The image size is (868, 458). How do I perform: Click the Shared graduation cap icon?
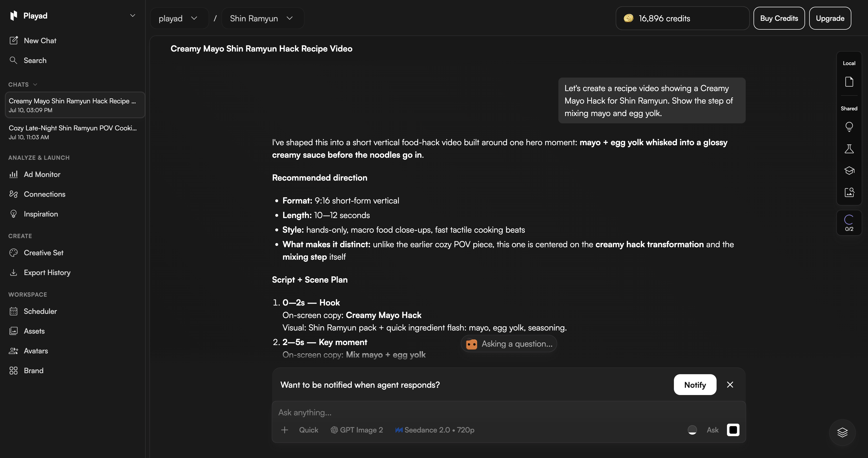(x=849, y=170)
